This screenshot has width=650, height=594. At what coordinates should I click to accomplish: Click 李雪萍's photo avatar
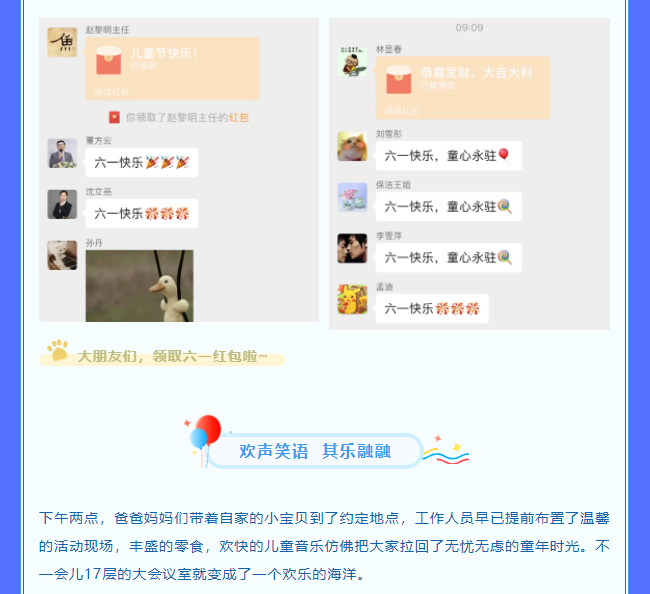pyautogui.click(x=352, y=248)
